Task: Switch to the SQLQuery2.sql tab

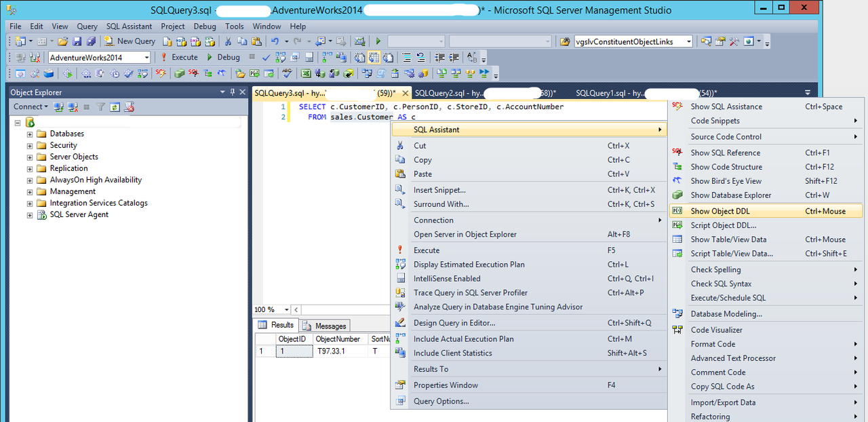Action: coord(485,93)
